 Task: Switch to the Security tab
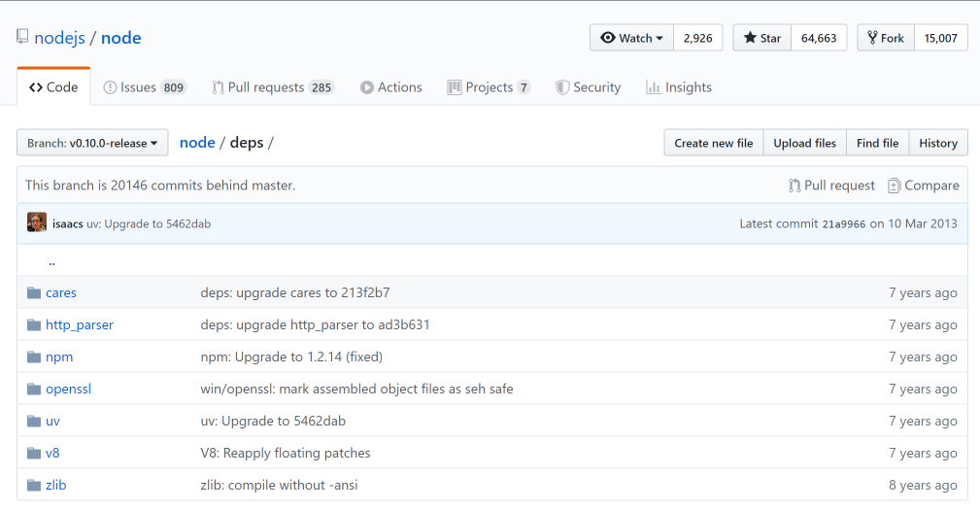589,87
